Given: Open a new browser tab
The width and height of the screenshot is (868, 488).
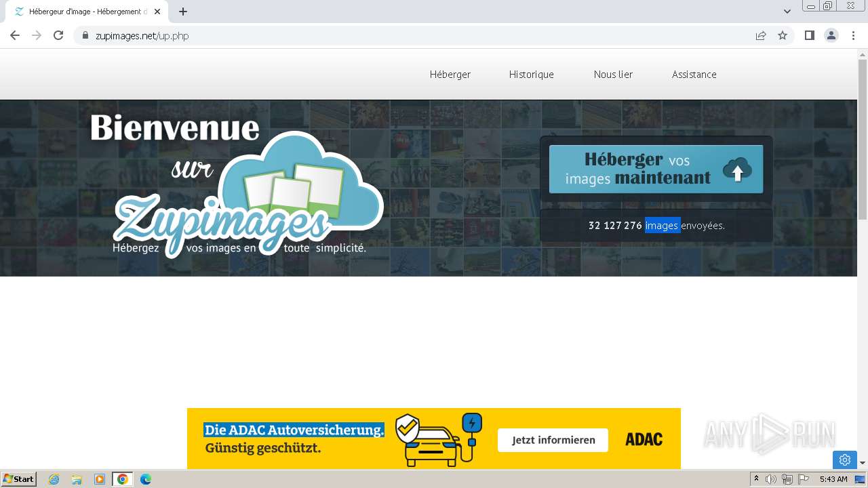Looking at the screenshot, I should coord(183,12).
